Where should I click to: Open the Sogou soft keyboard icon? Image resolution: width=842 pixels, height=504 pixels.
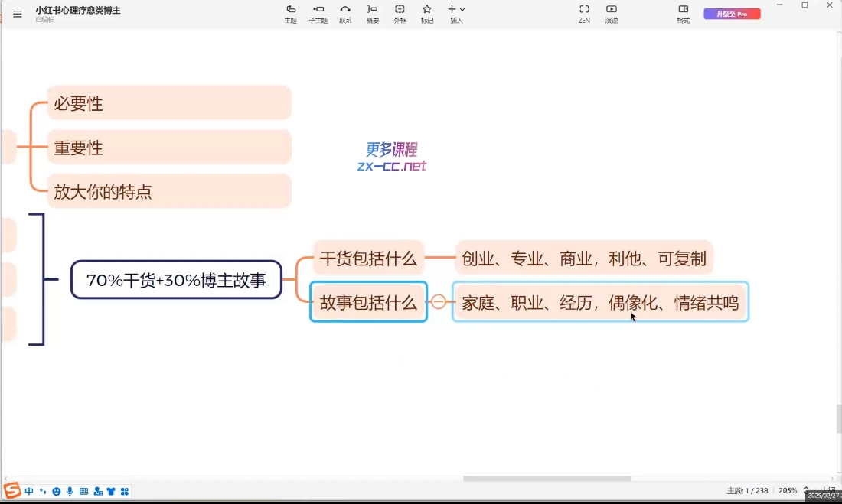click(83, 491)
